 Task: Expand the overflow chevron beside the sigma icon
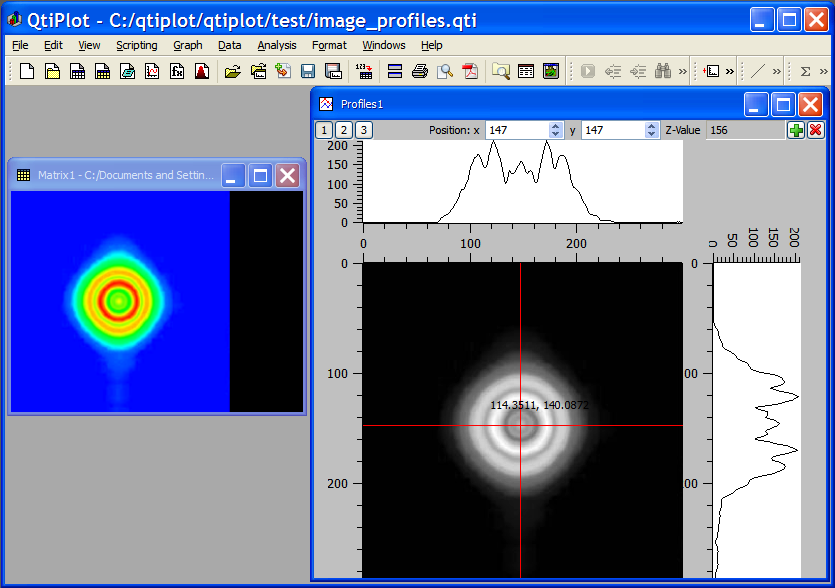[x=824, y=71]
